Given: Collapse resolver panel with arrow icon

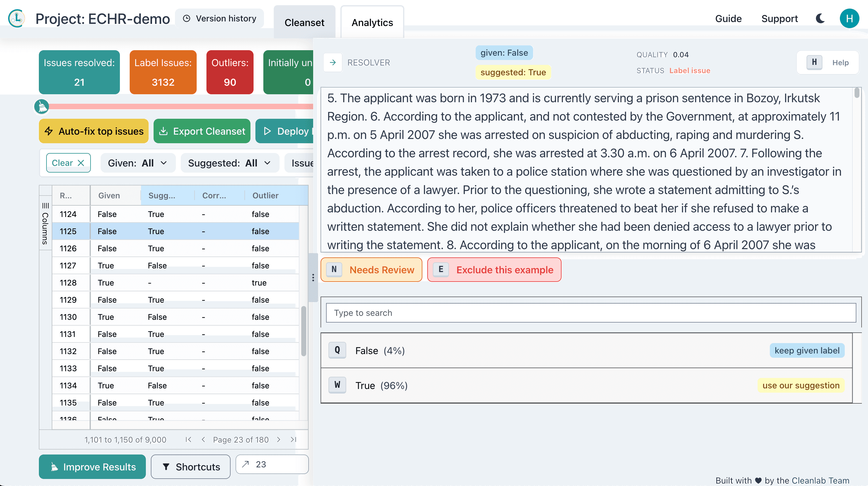Looking at the screenshot, I should [x=332, y=62].
